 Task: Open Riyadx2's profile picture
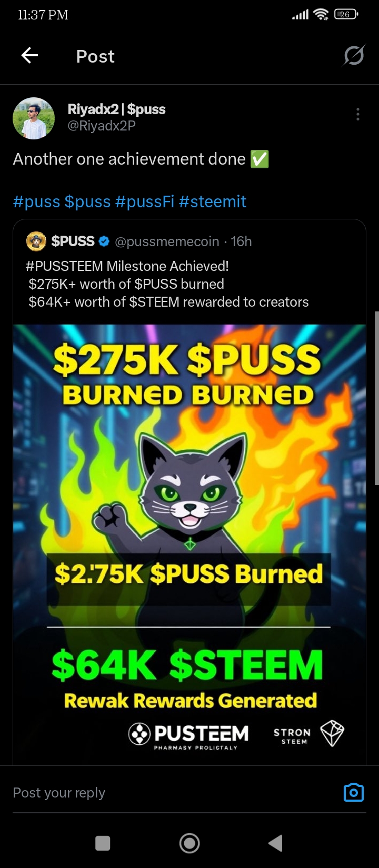[34, 118]
